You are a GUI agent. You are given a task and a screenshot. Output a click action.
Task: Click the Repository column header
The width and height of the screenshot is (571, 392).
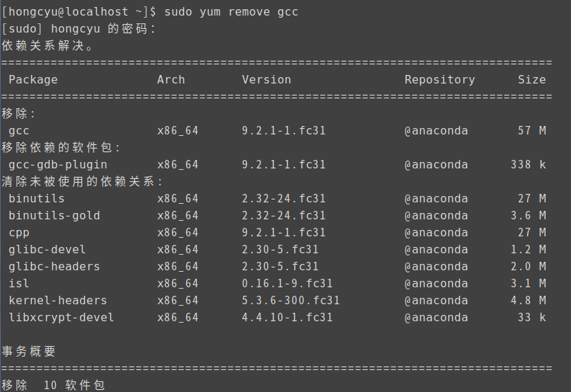440,80
